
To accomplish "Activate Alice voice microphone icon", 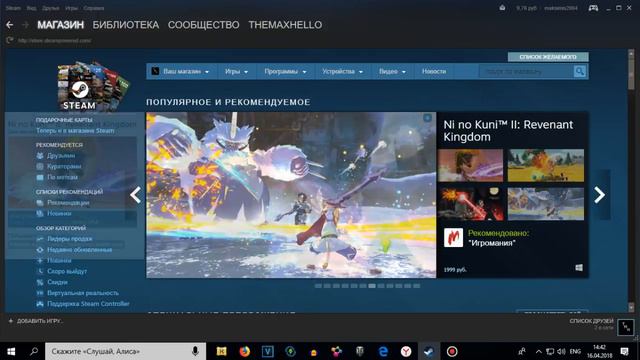I will click(x=195, y=351).
